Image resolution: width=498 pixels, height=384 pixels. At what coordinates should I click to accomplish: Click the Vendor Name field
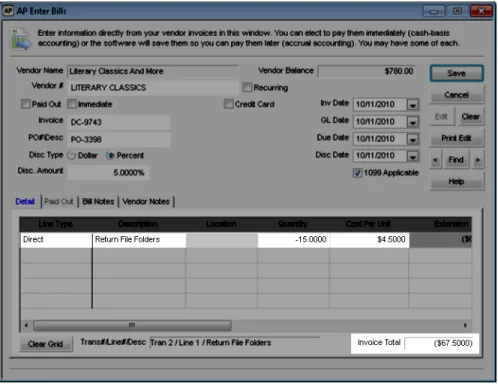coord(153,71)
